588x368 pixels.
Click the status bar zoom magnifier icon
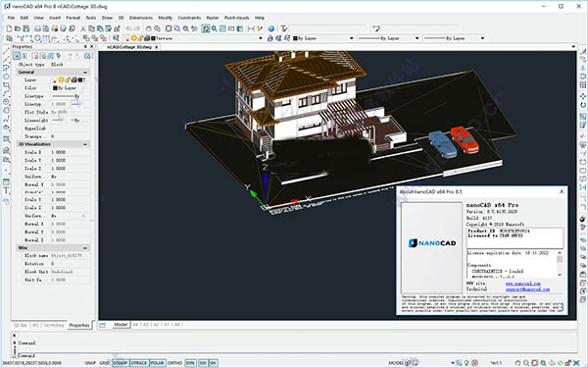526,363
